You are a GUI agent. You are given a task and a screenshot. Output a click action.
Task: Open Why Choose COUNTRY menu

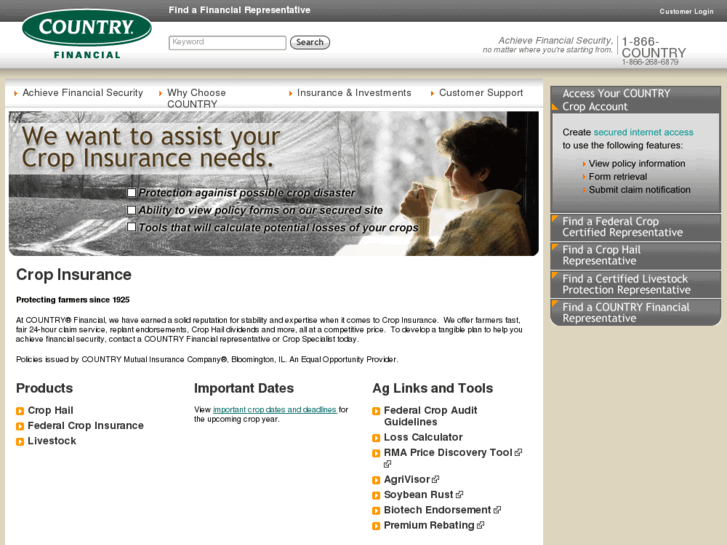(x=197, y=98)
